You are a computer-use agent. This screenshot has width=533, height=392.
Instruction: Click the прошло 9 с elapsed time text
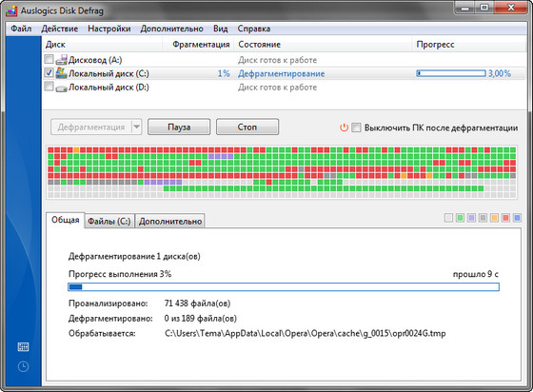tap(476, 274)
